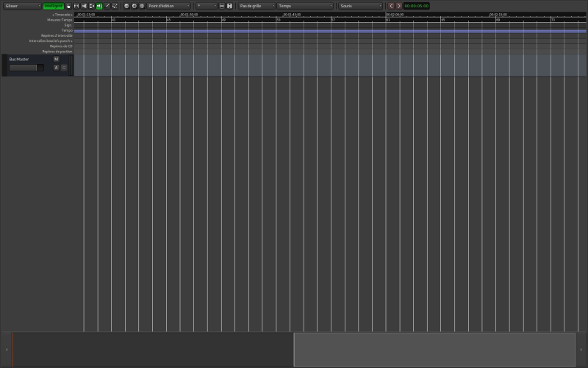The height and width of the screenshot is (368, 588).
Task: Toggle the Intelligent (smart) mode button
Action: click(53, 6)
